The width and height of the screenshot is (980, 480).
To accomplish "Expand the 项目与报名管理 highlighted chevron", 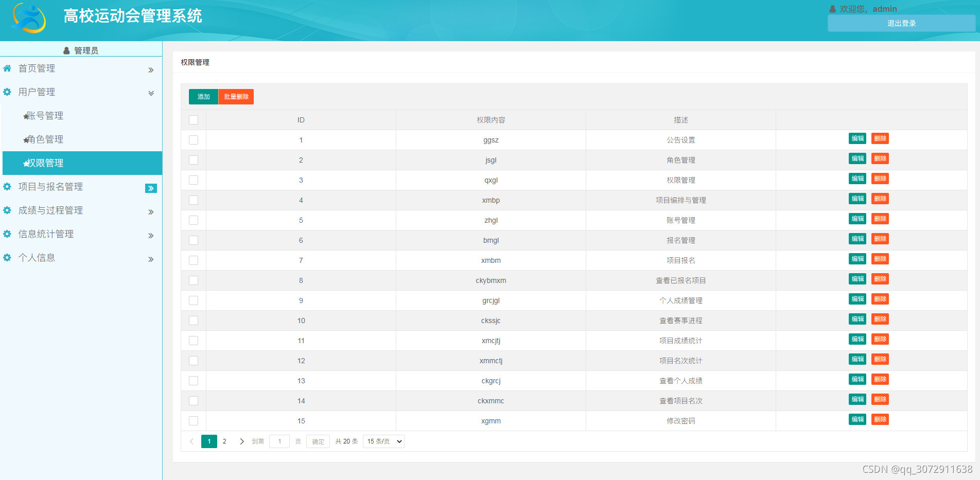I will (x=151, y=188).
